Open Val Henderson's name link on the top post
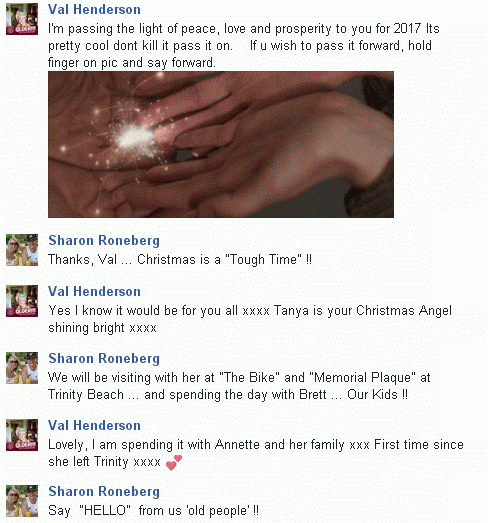The height and width of the screenshot is (523, 488). point(94,10)
